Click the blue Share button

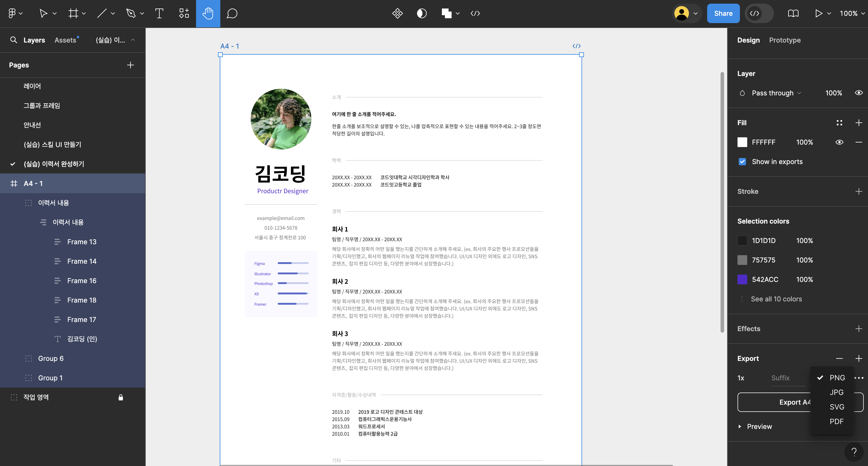pos(723,13)
